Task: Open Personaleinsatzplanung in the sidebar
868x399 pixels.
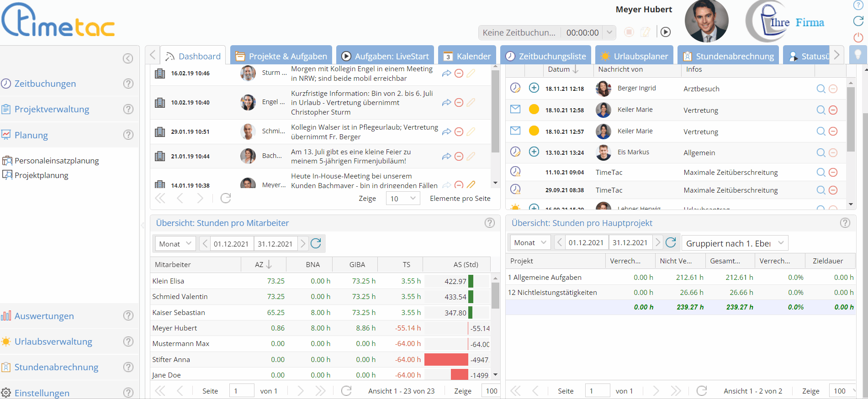Action: (x=57, y=161)
